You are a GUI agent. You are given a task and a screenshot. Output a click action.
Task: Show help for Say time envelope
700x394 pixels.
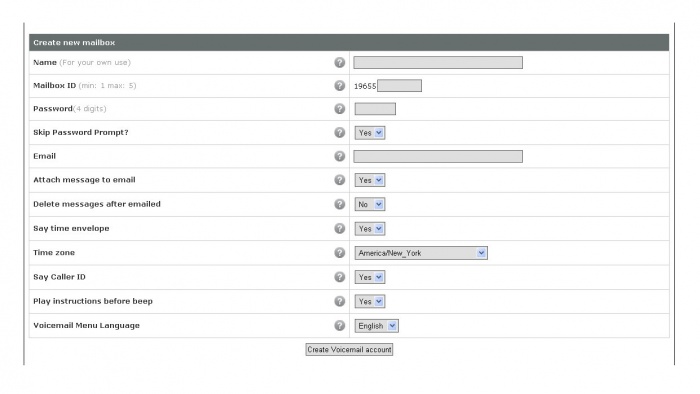point(340,228)
